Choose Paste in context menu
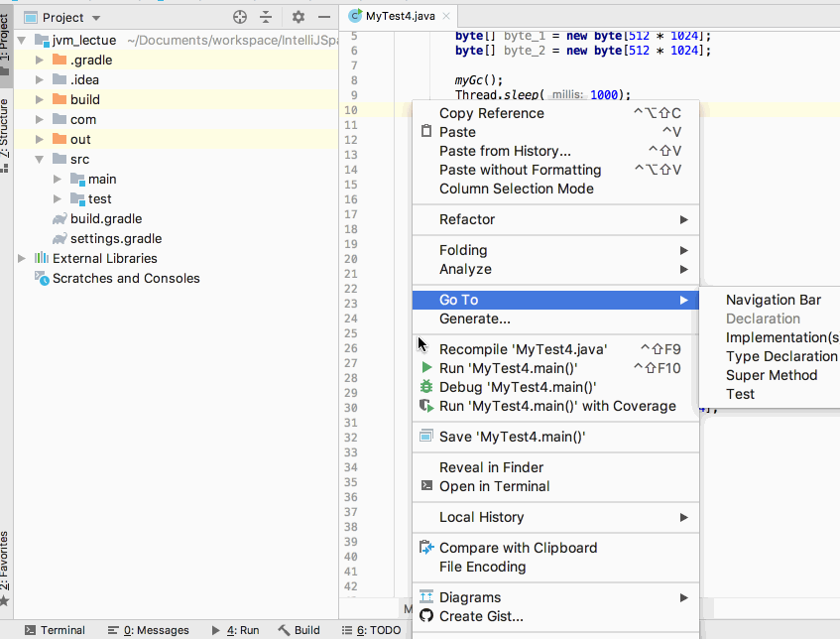Screen dimensions: 840x639 (555, 132)
